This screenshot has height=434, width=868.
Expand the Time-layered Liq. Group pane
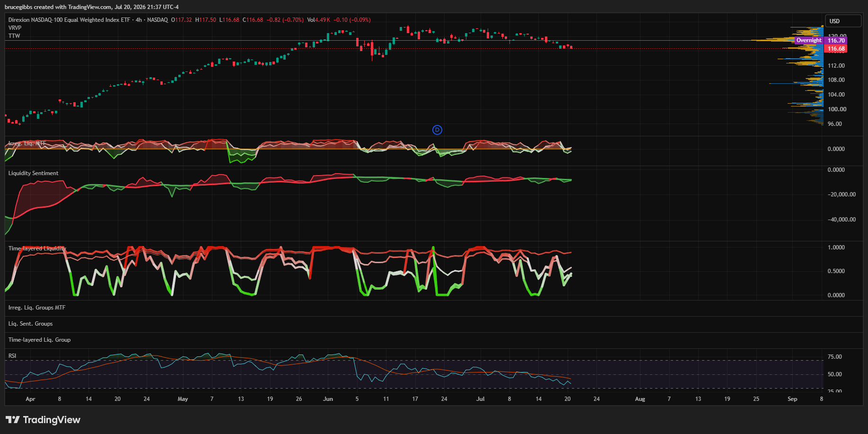(x=39, y=340)
